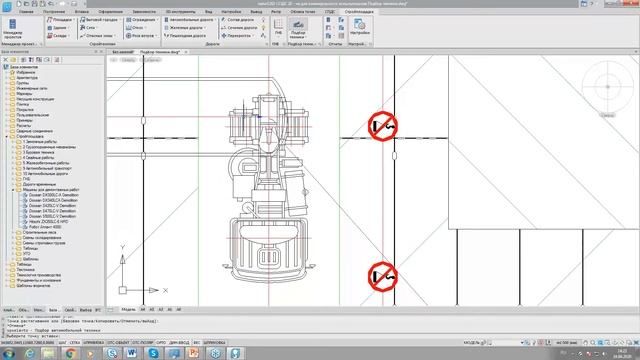Screen dimensions: 640x360
Task: Open PowerPoint from the taskbar
Action: [194, 353]
